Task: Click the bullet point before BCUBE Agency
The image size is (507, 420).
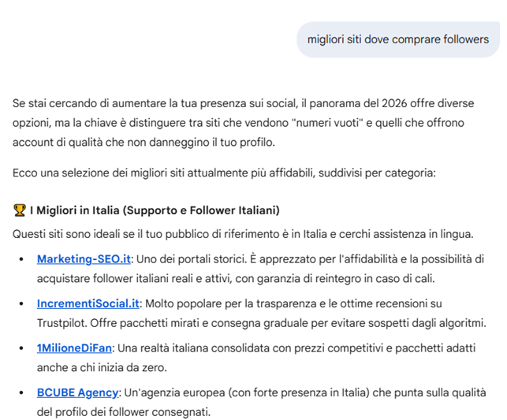Action: 21,392
